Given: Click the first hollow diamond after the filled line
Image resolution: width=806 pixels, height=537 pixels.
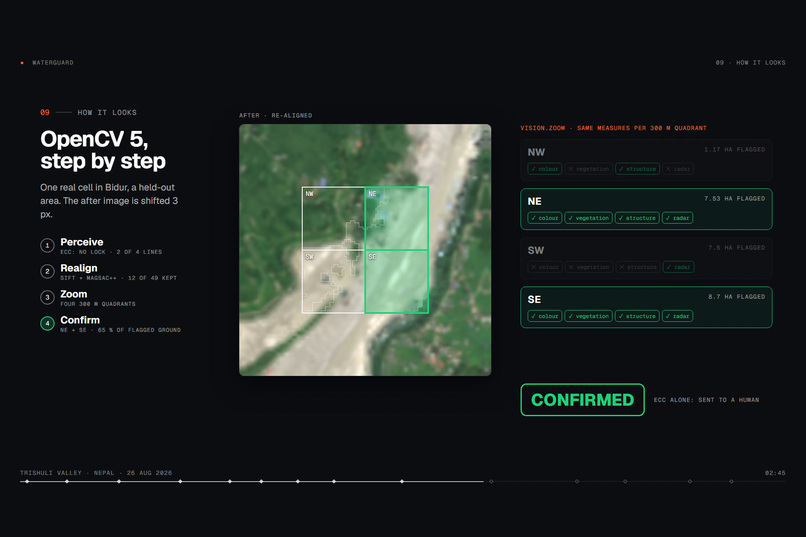Looking at the screenshot, I should 491,482.
